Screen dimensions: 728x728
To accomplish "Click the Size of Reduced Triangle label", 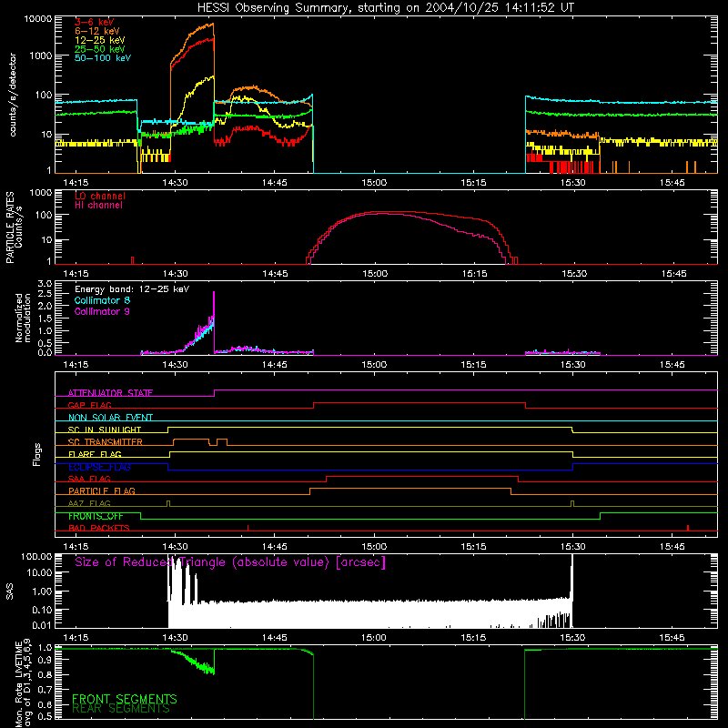I will click(230, 562).
